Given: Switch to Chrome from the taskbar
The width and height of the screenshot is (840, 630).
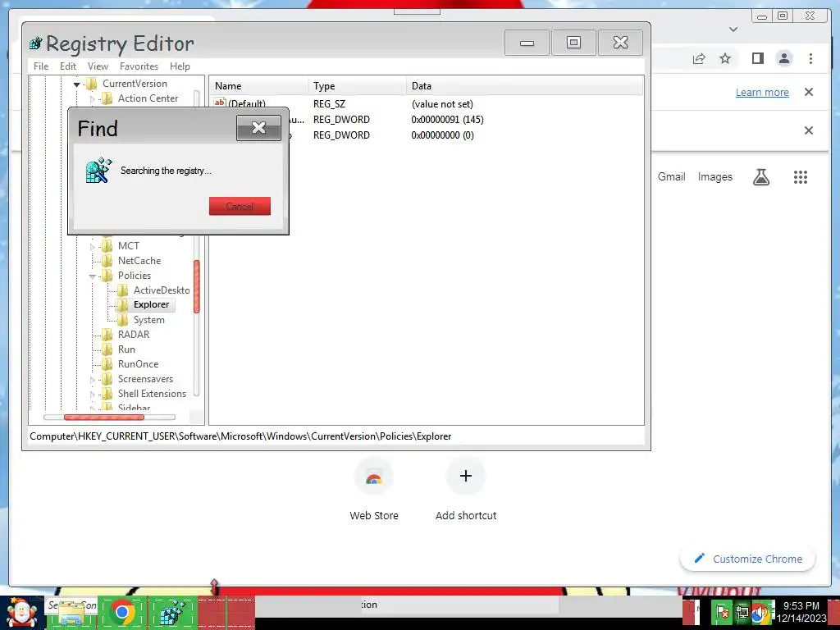Looking at the screenshot, I should [x=123, y=612].
